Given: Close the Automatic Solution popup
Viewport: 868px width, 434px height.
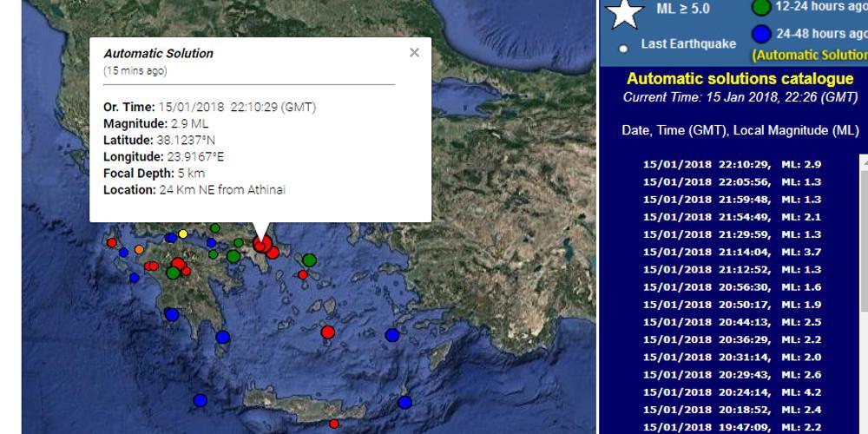Looking at the screenshot, I should (414, 53).
